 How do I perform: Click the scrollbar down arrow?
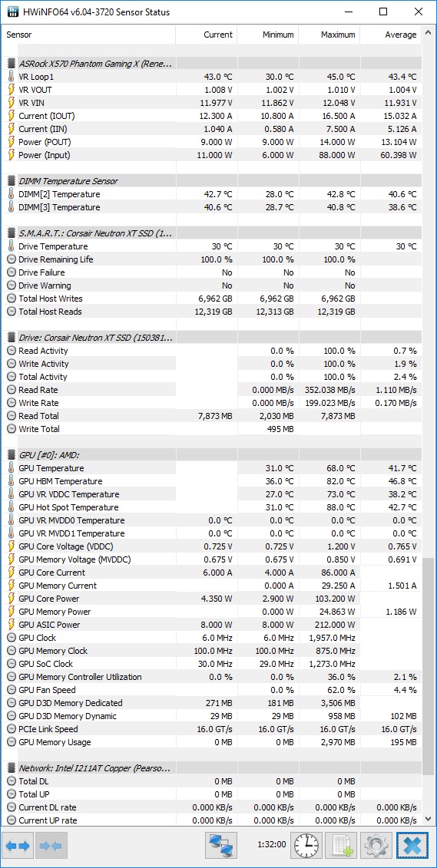428,819
